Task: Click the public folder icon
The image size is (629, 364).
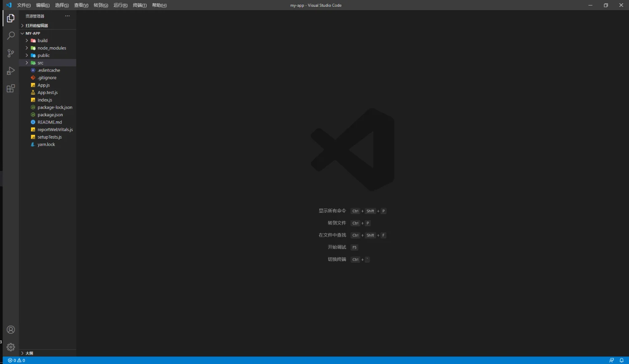Action: pyautogui.click(x=33, y=55)
